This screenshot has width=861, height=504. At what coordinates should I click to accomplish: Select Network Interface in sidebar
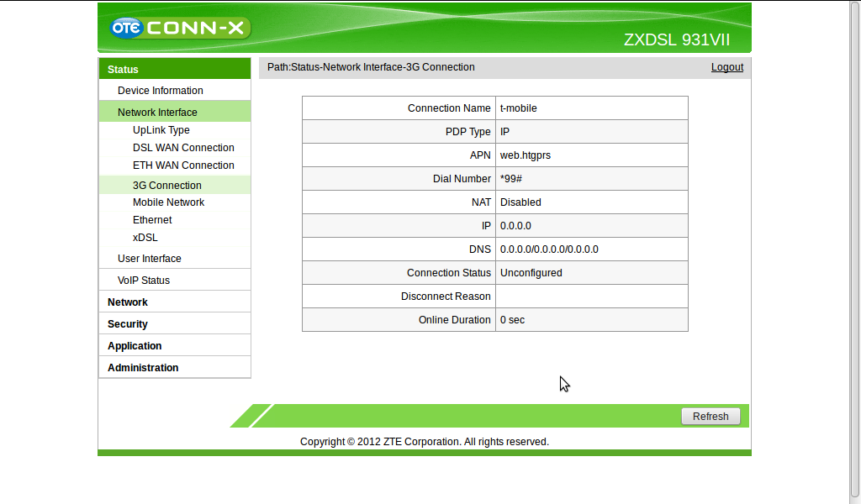coord(175,112)
